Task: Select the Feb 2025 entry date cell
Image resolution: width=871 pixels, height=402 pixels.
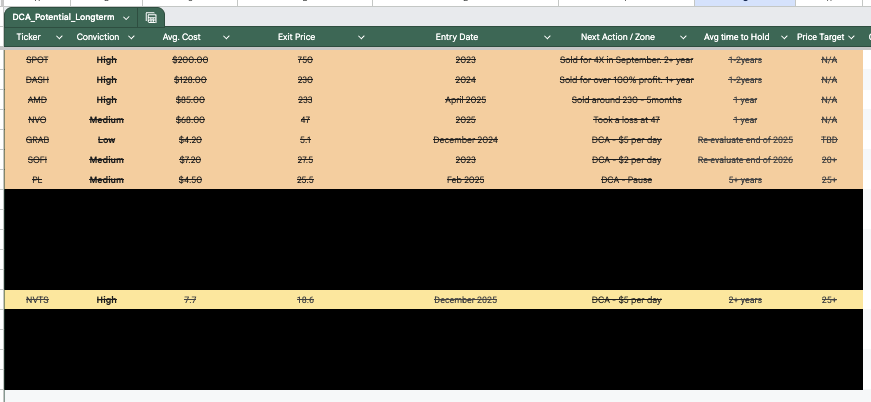Action: [465, 180]
